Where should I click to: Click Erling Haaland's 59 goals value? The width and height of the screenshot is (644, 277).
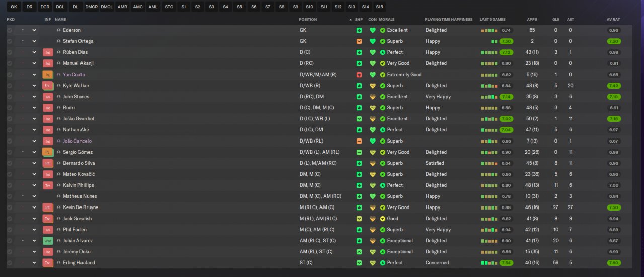(x=555, y=263)
